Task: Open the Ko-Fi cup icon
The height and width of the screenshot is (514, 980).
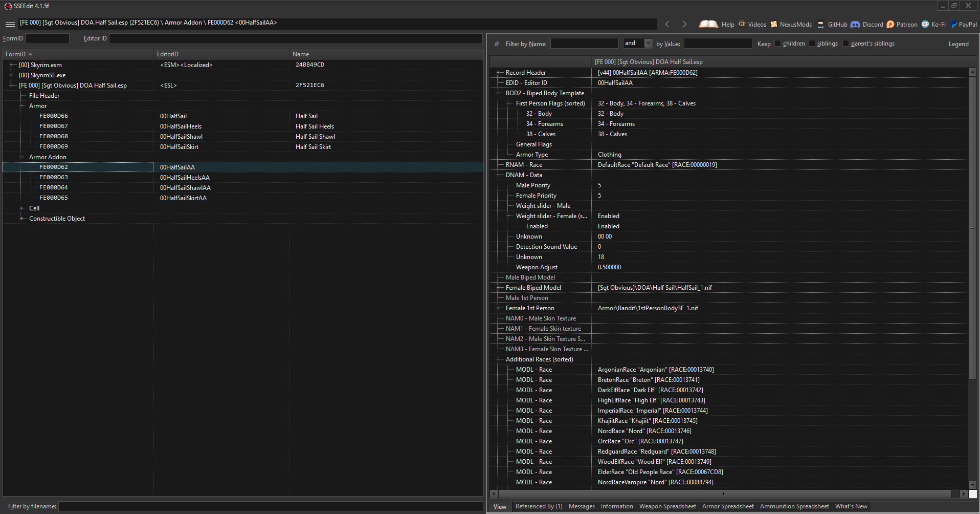Action: point(925,24)
